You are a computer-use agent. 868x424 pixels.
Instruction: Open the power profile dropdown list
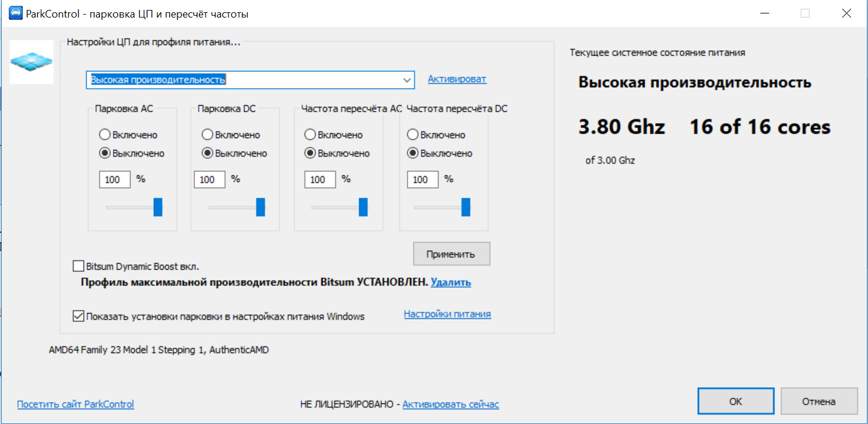click(407, 80)
